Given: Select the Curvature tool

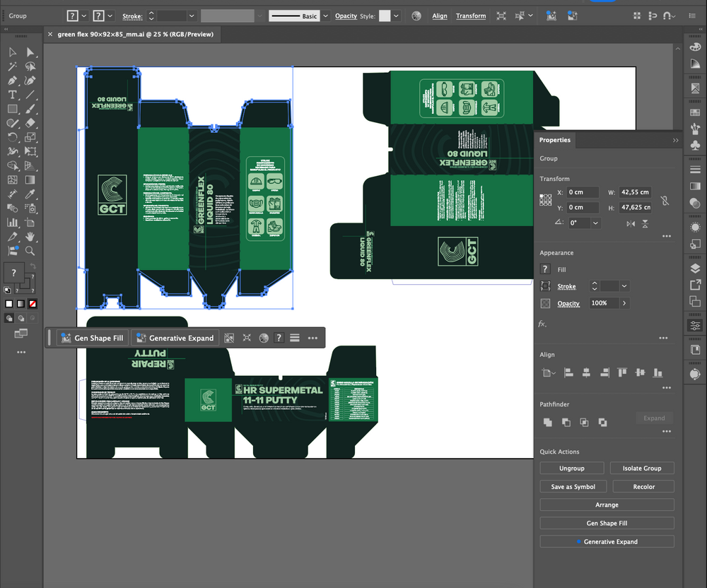Looking at the screenshot, I should [30, 81].
